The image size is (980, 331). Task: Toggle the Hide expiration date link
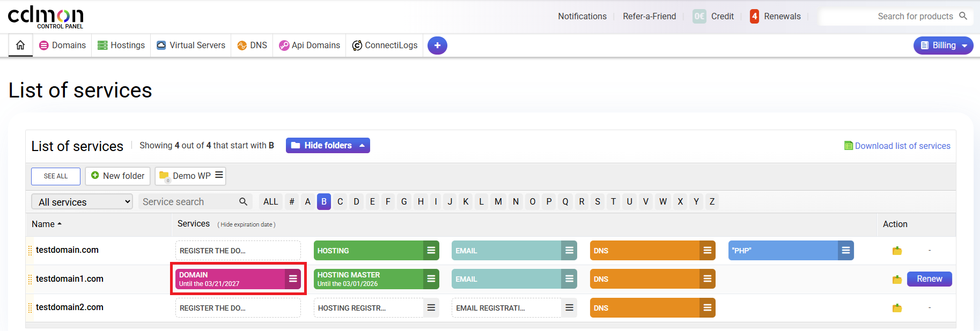246,224
